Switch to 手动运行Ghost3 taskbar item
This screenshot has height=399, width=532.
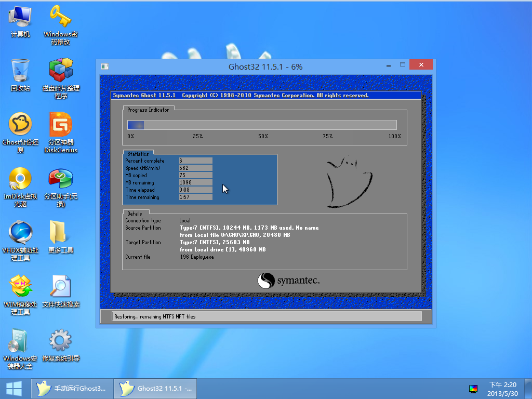(72, 388)
